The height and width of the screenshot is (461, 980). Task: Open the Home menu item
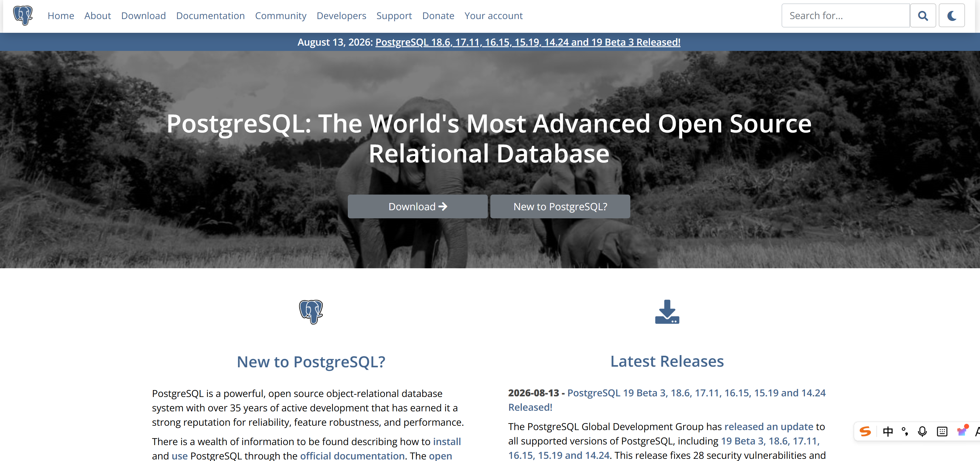click(61, 16)
